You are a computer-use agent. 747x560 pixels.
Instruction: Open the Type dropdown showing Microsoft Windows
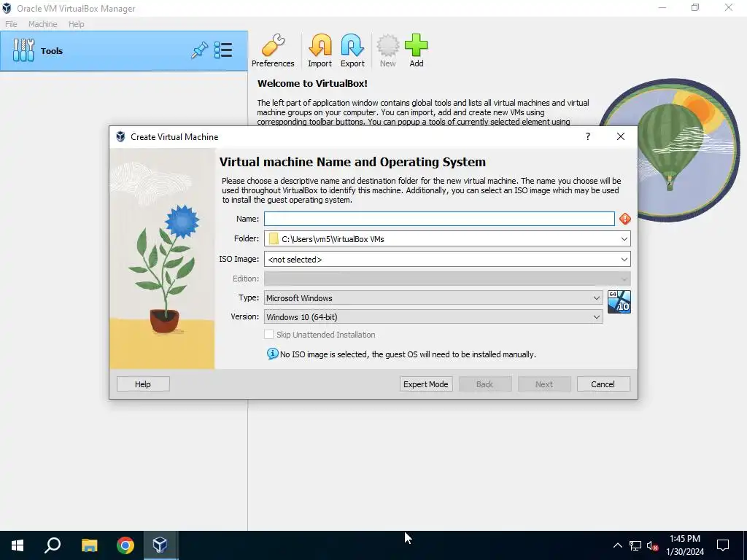click(x=433, y=298)
